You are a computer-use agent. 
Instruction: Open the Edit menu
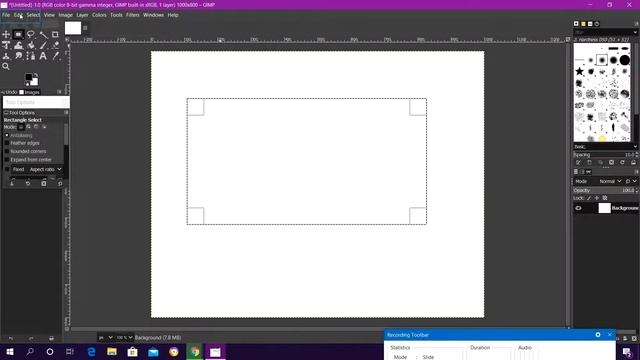(x=18, y=15)
